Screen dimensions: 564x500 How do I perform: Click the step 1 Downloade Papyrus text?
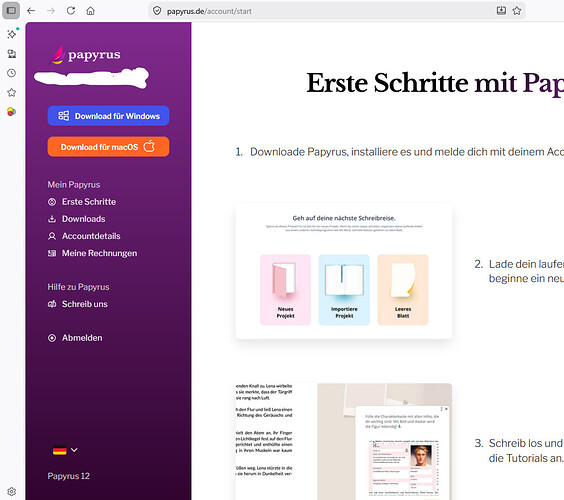tap(407, 152)
